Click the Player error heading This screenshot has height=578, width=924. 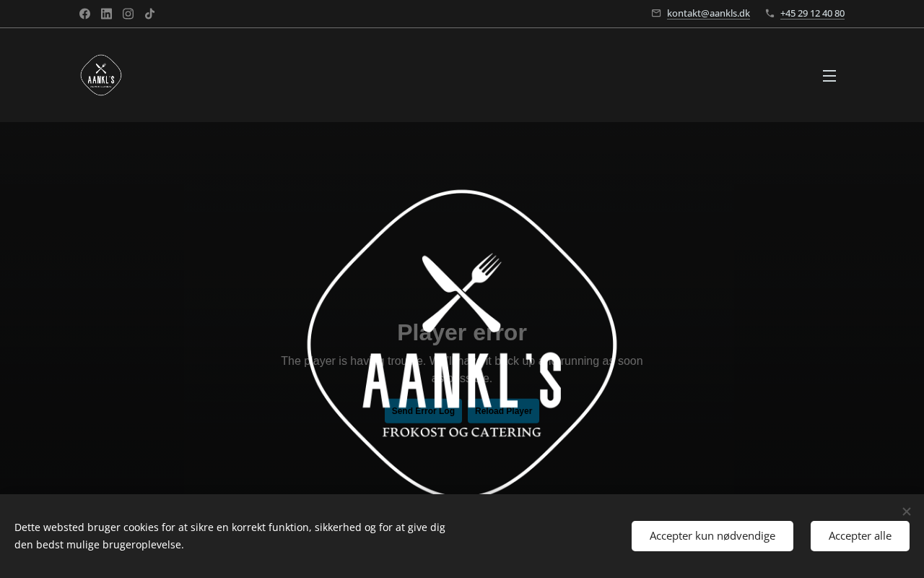[x=462, y=332]
